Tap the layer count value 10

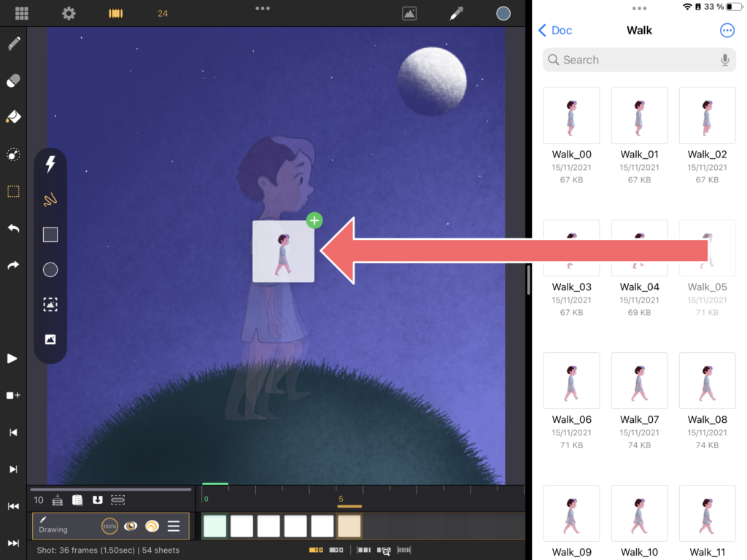(39, 500)
